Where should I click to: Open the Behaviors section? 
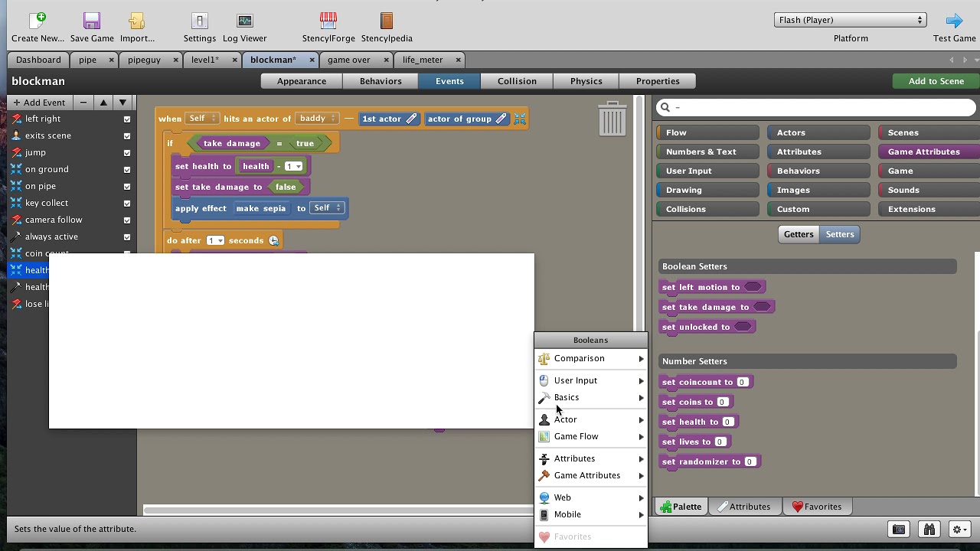[x=381, y=81]
